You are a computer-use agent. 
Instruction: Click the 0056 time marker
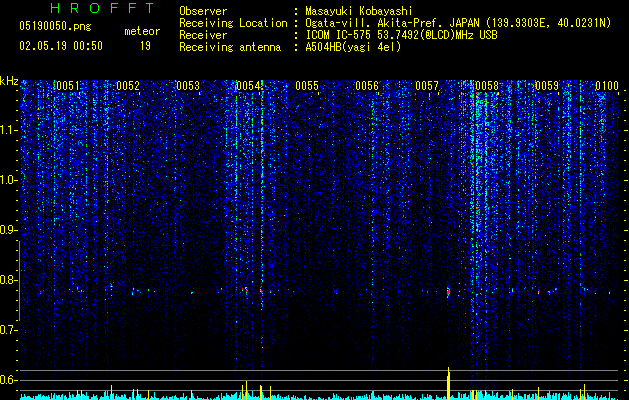367,86
